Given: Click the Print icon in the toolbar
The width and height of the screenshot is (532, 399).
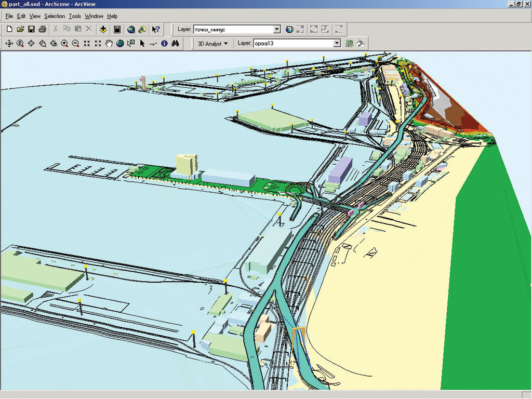Looking at the screenshot, I should pyautogui.click(x=42, y=29).
